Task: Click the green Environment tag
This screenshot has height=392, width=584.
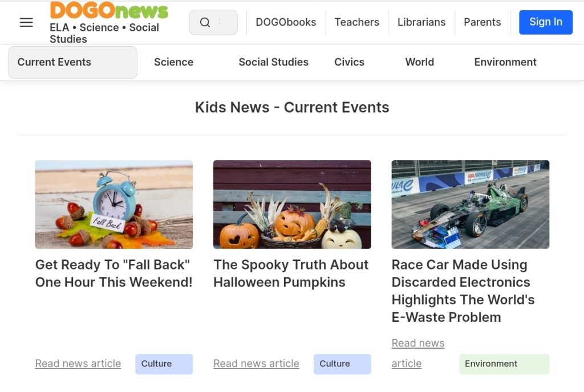Action: 504,364
